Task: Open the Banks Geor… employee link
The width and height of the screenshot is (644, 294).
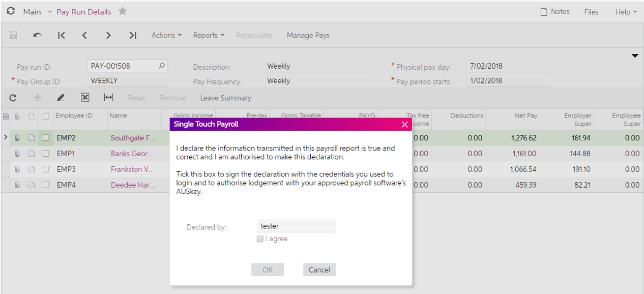Action: click(x=133, y=154)
